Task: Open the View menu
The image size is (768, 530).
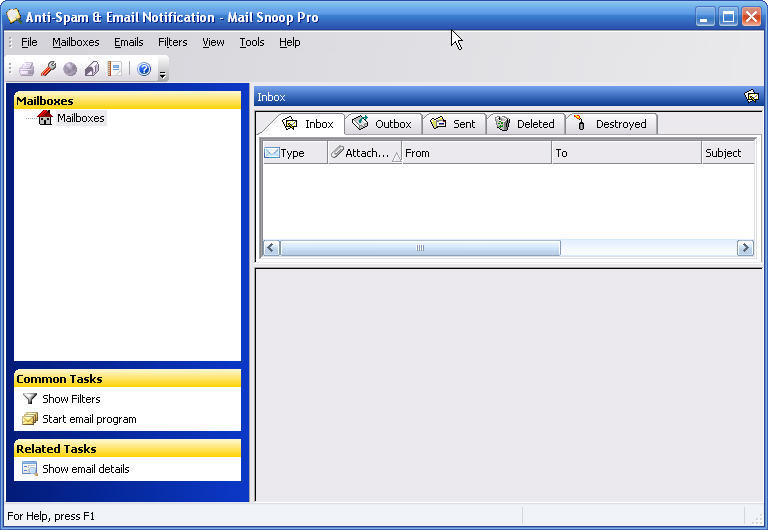Action: (x=214, y=42)
